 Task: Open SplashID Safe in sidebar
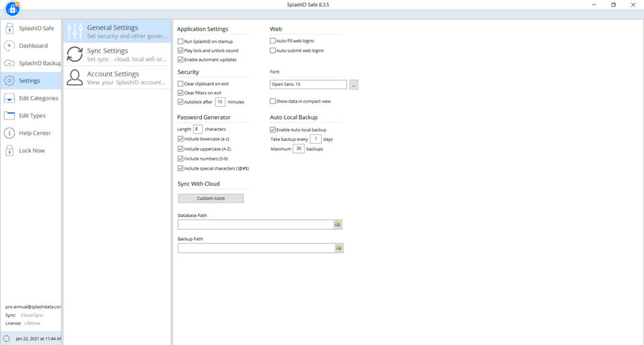click(31, 28)
